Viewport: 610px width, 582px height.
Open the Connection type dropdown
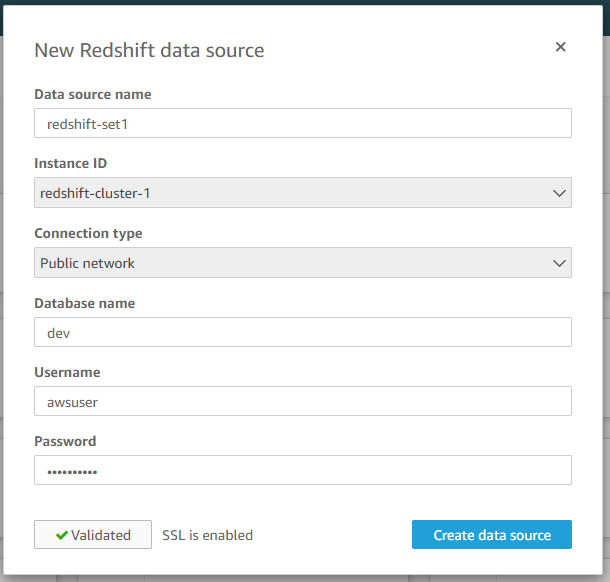303,263
